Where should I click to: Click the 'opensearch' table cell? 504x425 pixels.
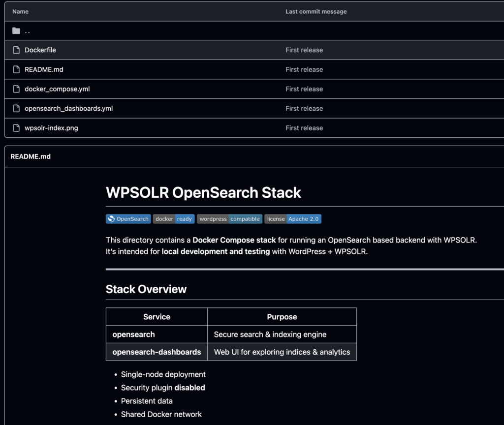[157, 334]
